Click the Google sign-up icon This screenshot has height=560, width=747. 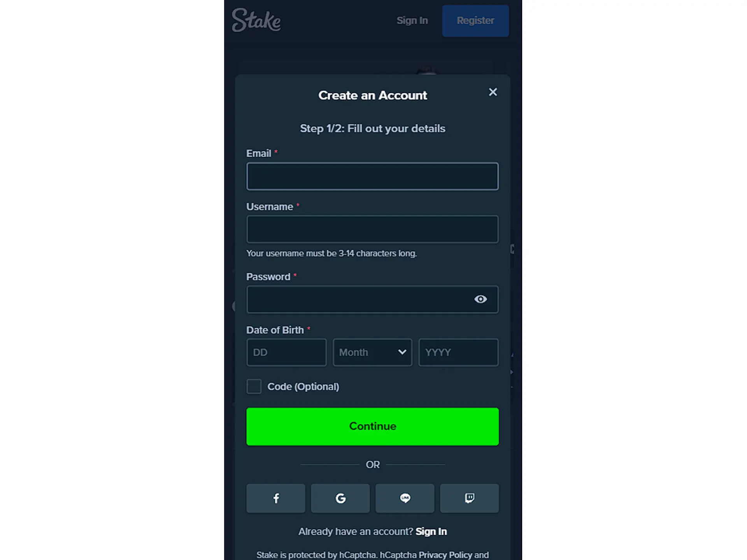pos(340,498)
